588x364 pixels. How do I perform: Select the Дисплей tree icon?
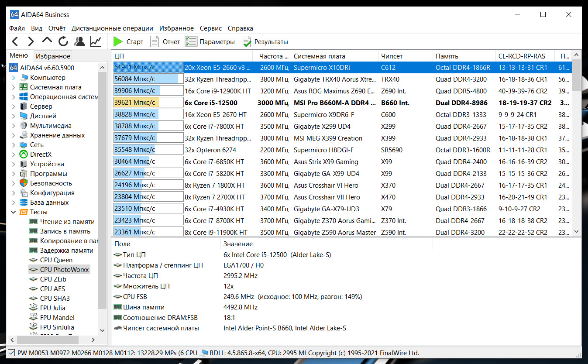(x=24, y=116)
